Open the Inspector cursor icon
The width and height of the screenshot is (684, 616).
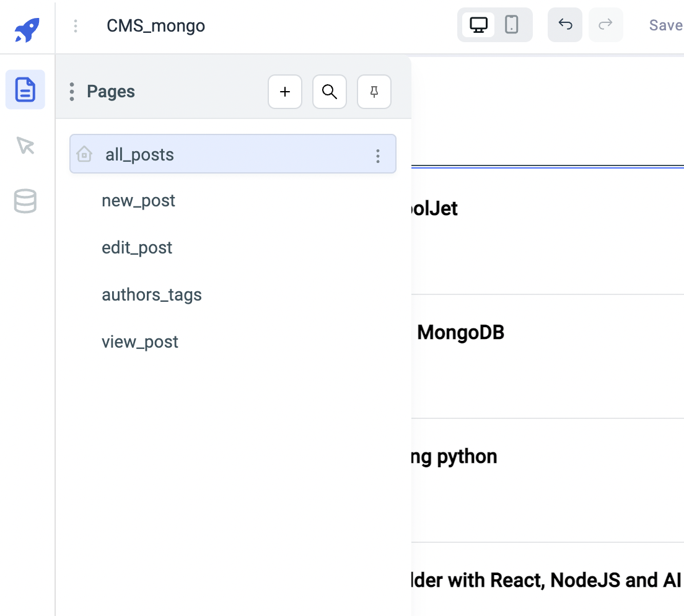coord(25,146)
